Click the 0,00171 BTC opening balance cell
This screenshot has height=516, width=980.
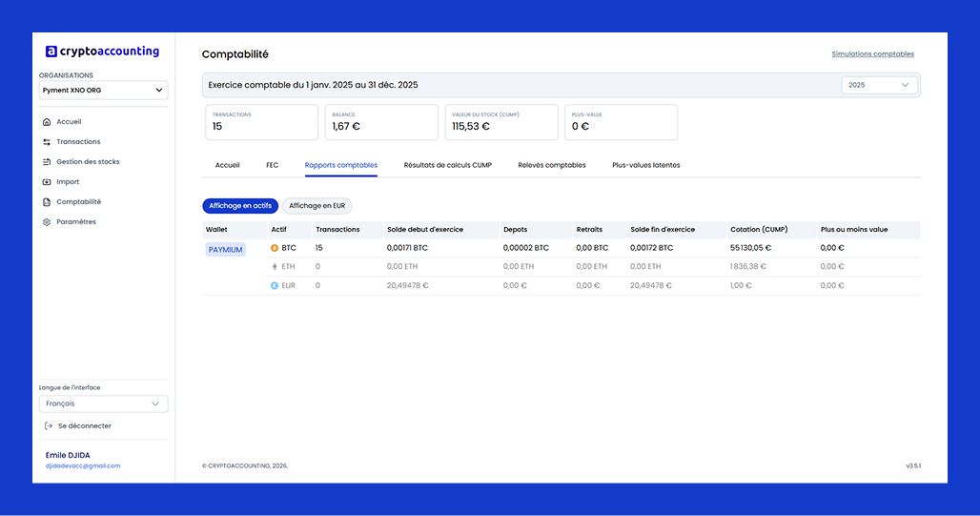(407, 248)
